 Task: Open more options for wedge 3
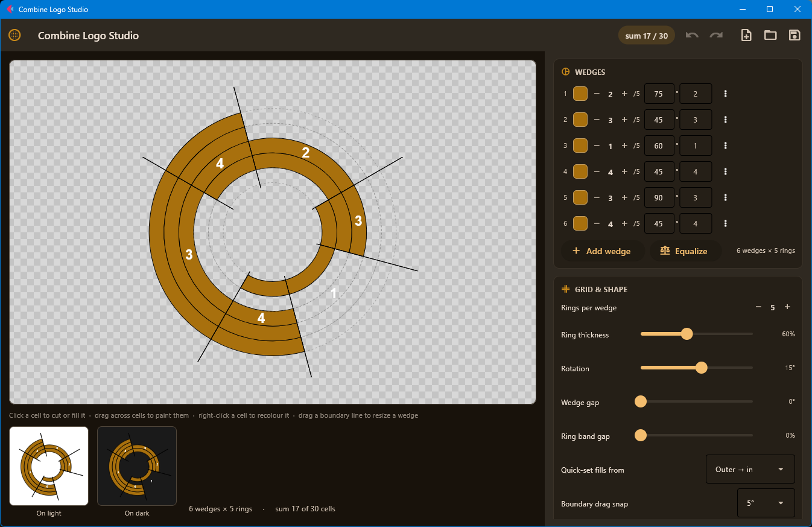(x=725, y=145)
